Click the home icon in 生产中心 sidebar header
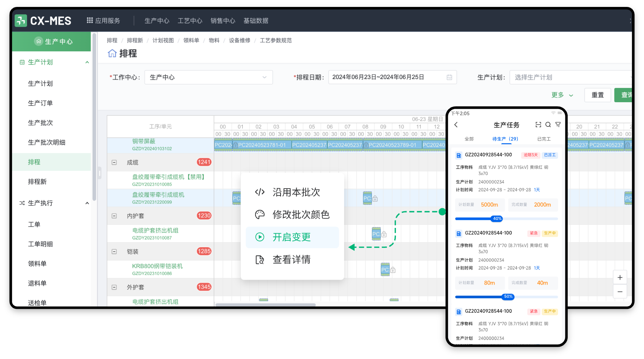 [x=39, y=41]
